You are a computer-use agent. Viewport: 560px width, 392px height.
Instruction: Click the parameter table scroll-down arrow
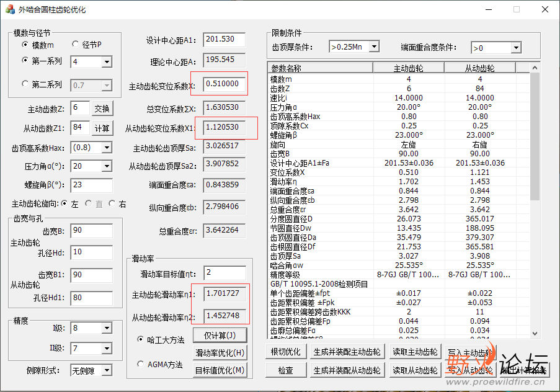pyautogui.click(x=535, y=334)
